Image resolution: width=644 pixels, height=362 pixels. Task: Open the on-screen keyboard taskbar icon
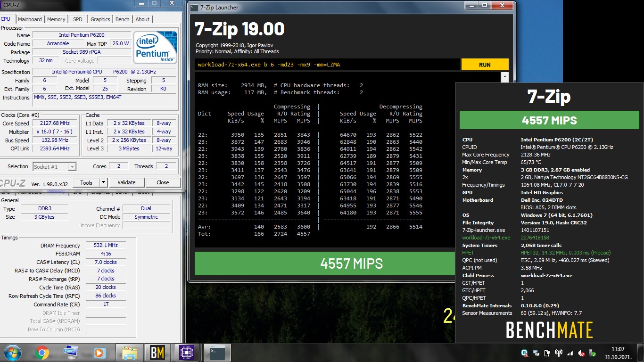click(71, 353)
